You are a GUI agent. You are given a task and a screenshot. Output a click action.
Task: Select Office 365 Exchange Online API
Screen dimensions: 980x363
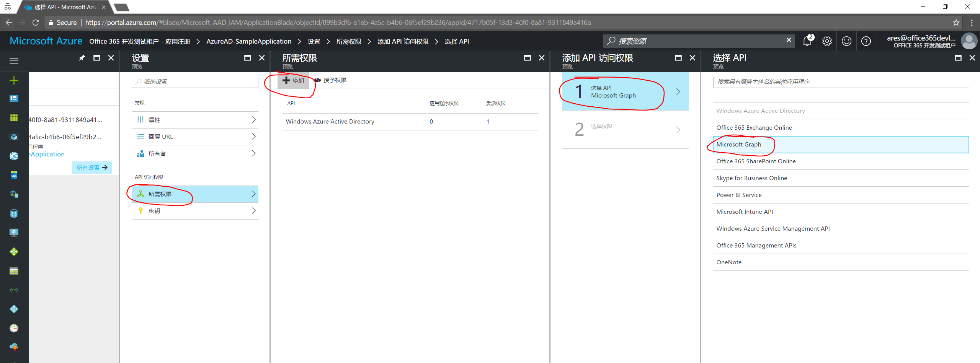coord(841,128)
